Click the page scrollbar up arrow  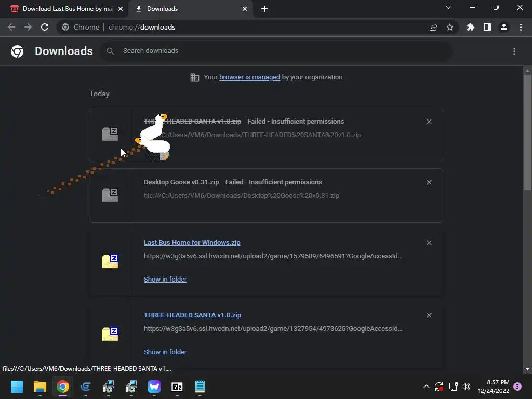tap(527, 71)
